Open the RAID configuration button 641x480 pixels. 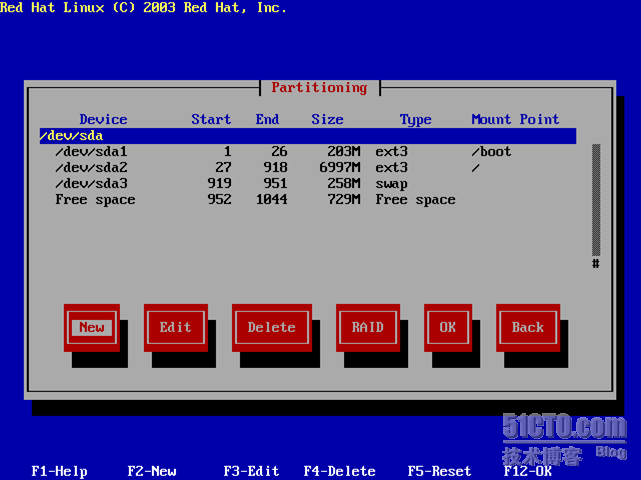pyautogui.click(x=368, y=327)
